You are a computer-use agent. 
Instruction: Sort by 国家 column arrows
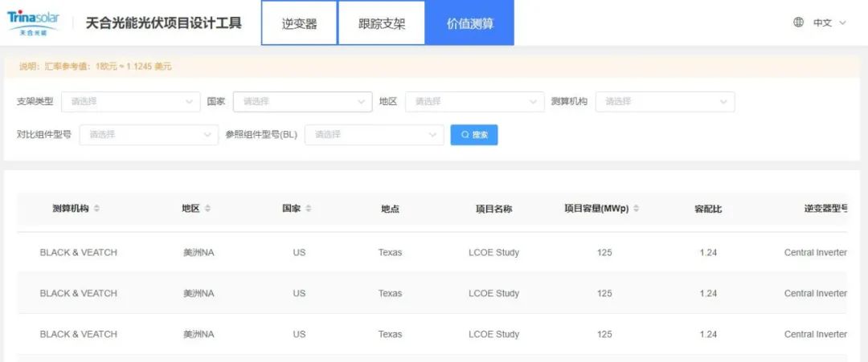pos(309,209)
